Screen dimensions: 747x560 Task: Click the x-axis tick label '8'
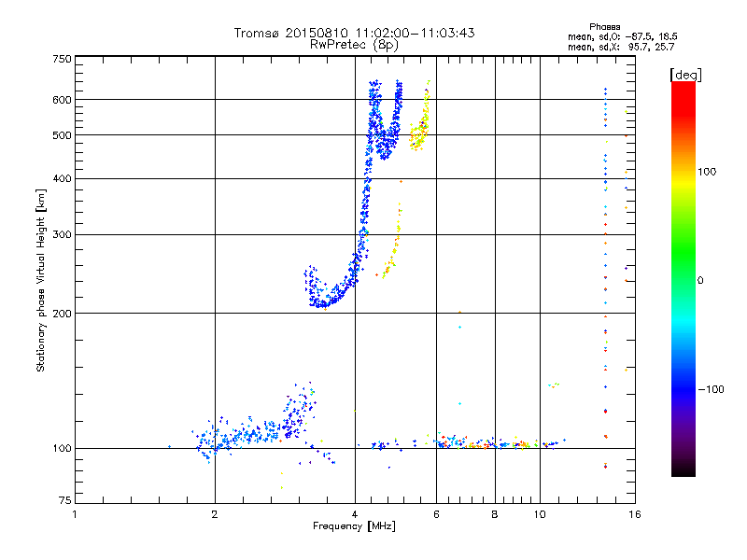[x=495, y=514]
